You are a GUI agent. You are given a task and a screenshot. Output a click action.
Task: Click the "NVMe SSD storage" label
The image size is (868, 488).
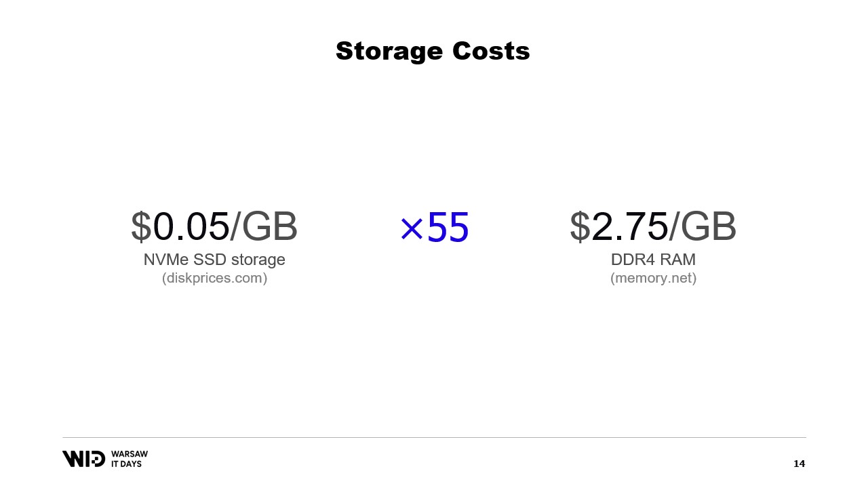click(x=214, y=260)
